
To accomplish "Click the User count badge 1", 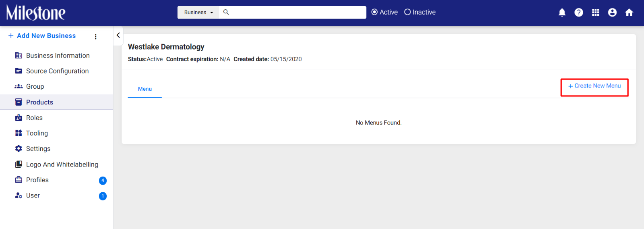I will coord(103,196).
